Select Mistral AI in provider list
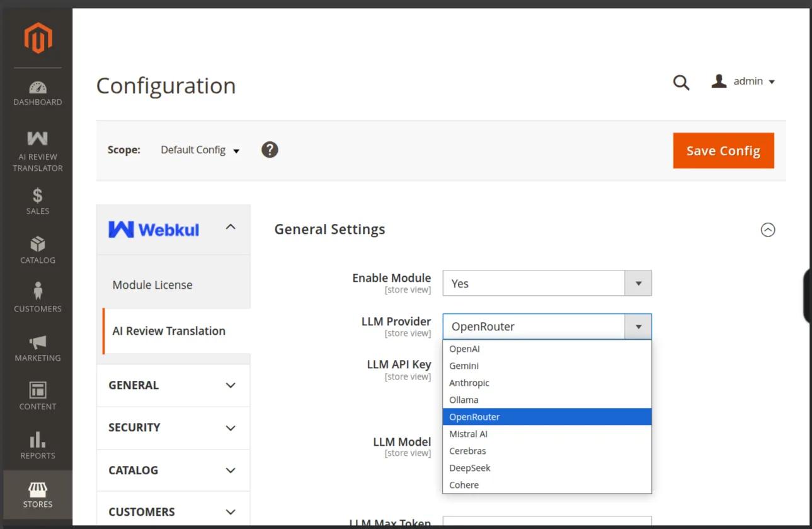This screenshot has width=812, height=529. [547, 434]
